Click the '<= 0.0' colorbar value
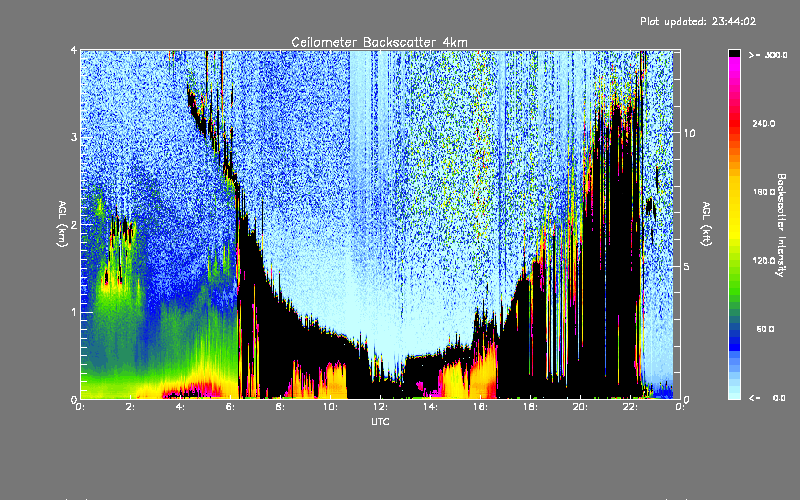The width and height of the screenshot is (800, 500). tap(768, 398)
